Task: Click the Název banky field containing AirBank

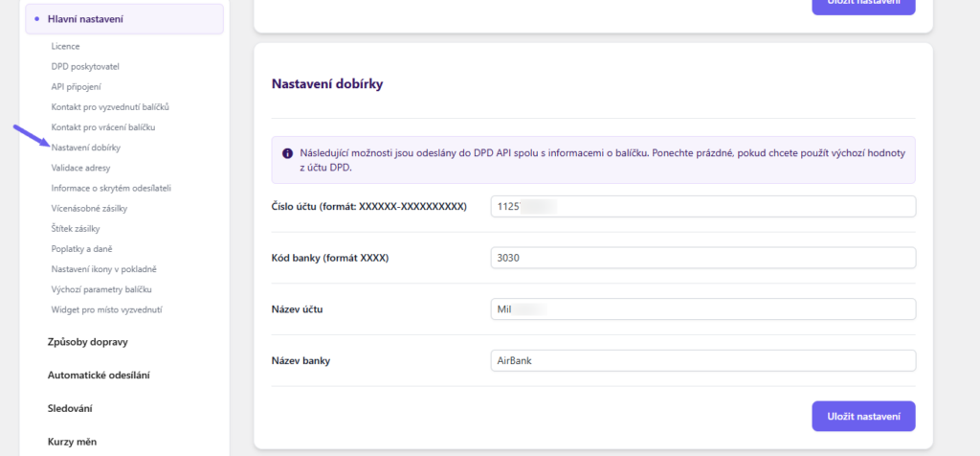Action: 702,361
